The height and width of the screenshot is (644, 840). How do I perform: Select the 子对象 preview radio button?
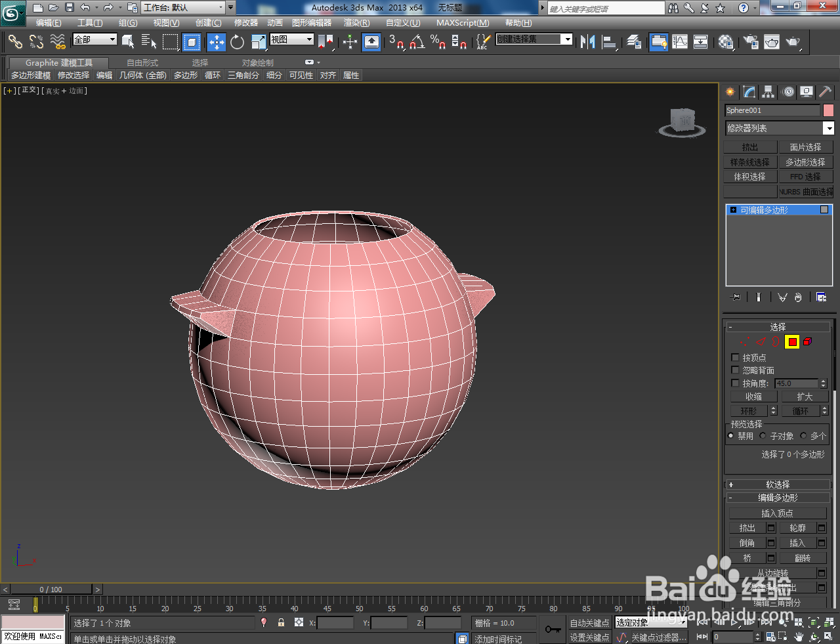[x=763, y=435]
